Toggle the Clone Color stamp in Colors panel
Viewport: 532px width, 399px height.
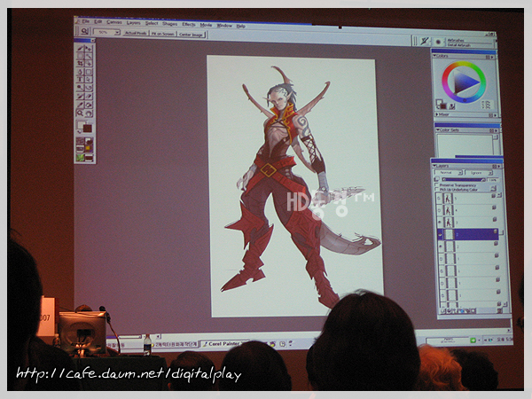452,106
